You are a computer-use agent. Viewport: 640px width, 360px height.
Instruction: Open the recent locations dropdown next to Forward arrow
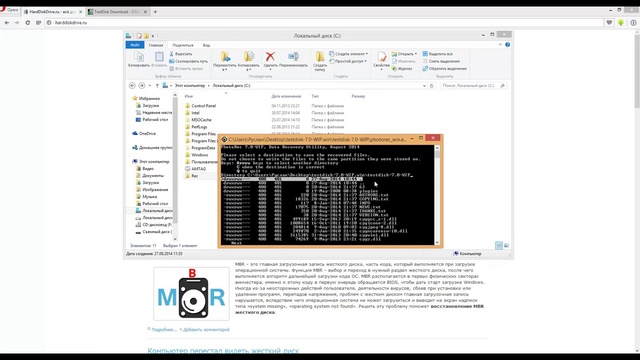(x=150, y=86)
